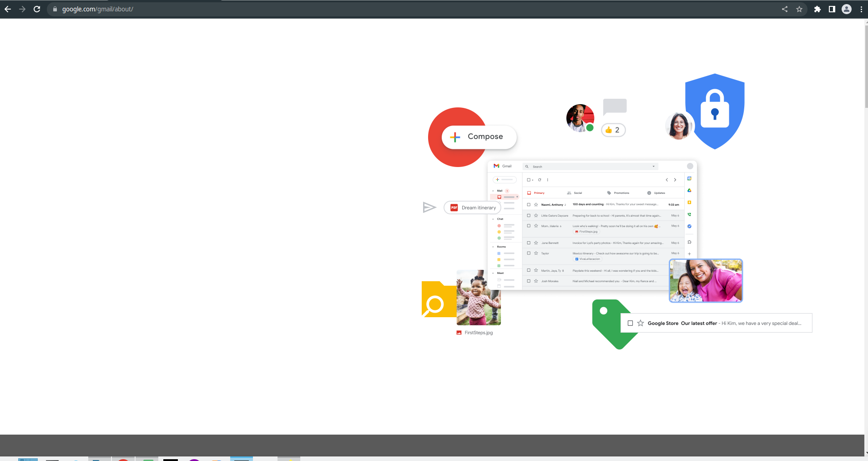Click the man's avatar with green status dot
The height and width of the screenshot is (461, 868).
pos(580,118)
